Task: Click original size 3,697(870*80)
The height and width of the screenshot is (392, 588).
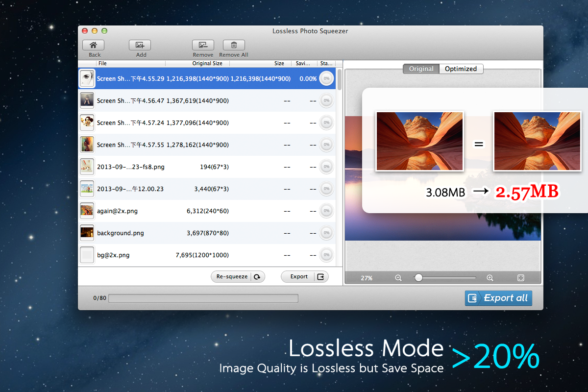Action: coord(208,233)
